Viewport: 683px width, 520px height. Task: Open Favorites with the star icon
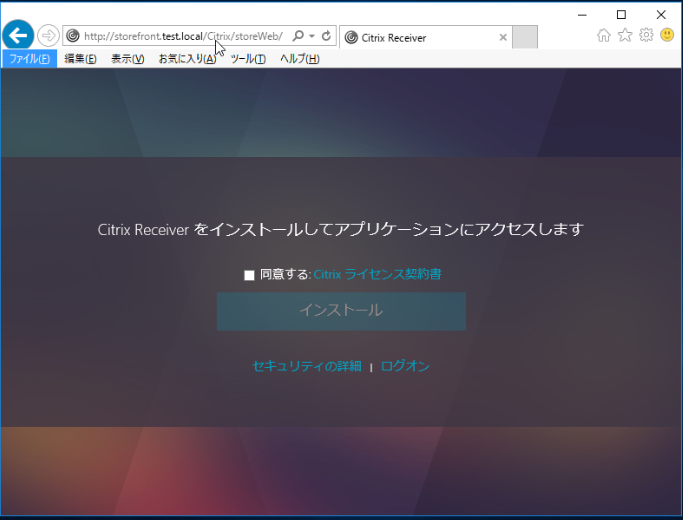click(625, 35)
